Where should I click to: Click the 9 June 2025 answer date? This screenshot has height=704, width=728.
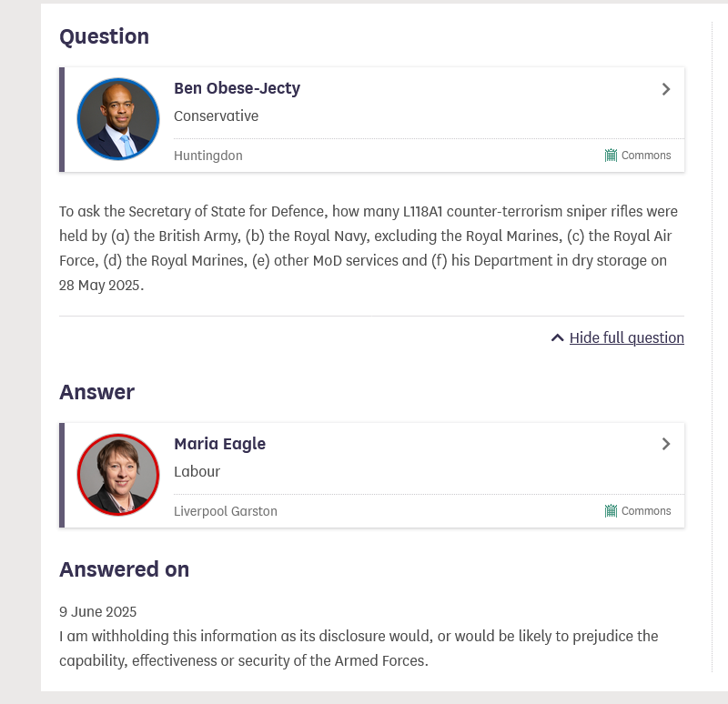(x=97, y=612)
